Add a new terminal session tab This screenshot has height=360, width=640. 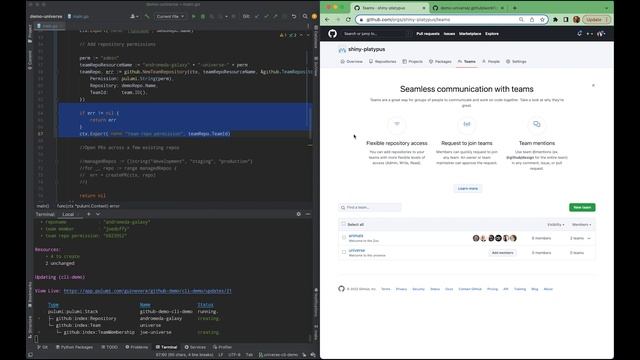[x=89, y=214]
